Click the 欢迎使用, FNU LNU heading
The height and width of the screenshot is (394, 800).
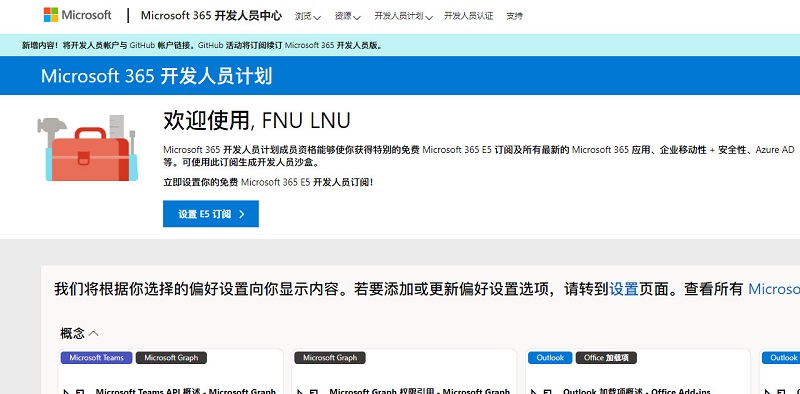(x=257, y=120)
